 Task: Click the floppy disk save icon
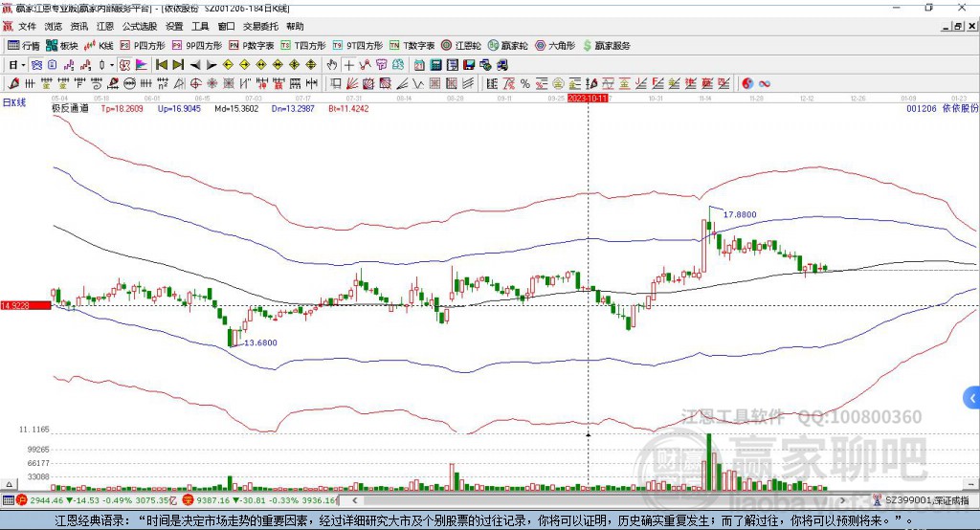tap(469, 64)
